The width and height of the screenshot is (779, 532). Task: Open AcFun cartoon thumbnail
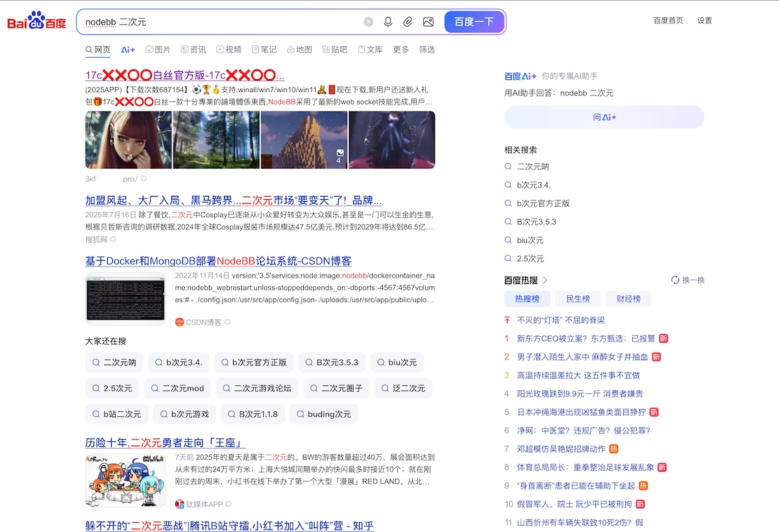click(125, 480)
